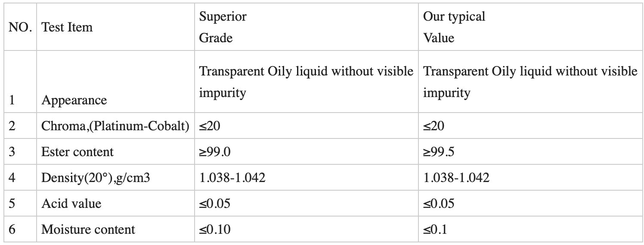Click the "Ester content" cell
This screenshot has width=644, height=245.
click(77, 152)
